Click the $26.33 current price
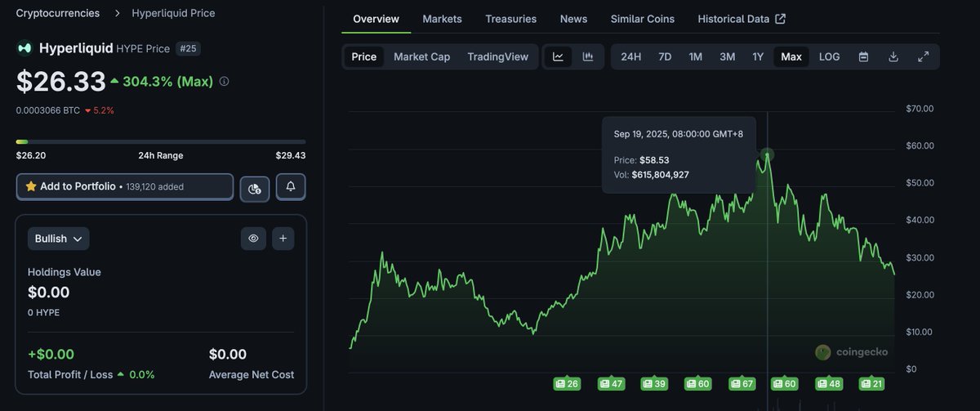 pyautogui.click(x=61, y=82)
